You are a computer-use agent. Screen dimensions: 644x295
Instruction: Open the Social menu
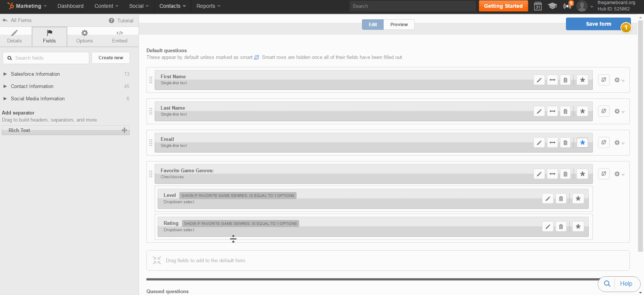pyautogui.click(x=139, y=6)
